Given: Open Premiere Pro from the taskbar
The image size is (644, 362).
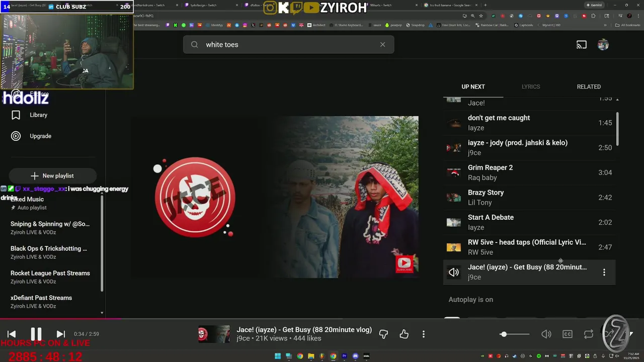Looking at the screenshot, I should tap(345, 356).
